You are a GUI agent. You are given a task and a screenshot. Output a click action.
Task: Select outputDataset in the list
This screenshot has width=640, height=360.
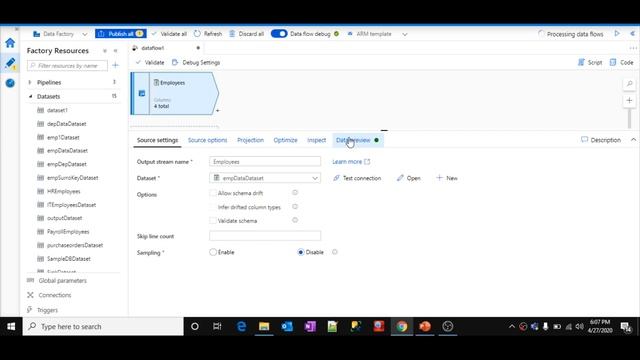click(x=64, y=218)
